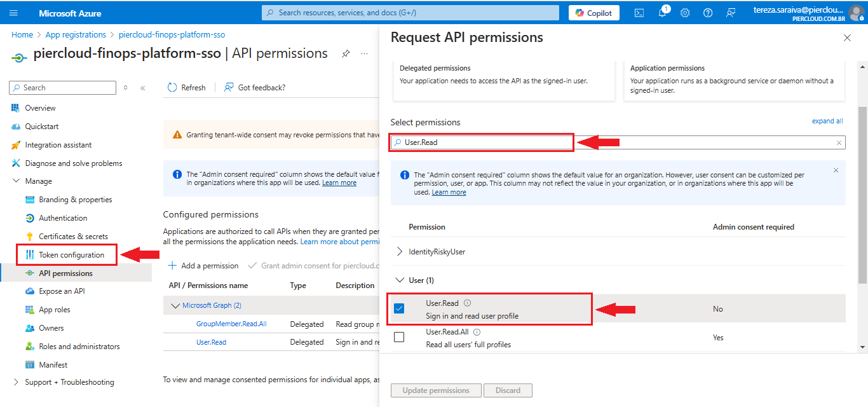Open Token configuration in the sidebar
This screenshot has width=868, height=407.
click(71, 255)
